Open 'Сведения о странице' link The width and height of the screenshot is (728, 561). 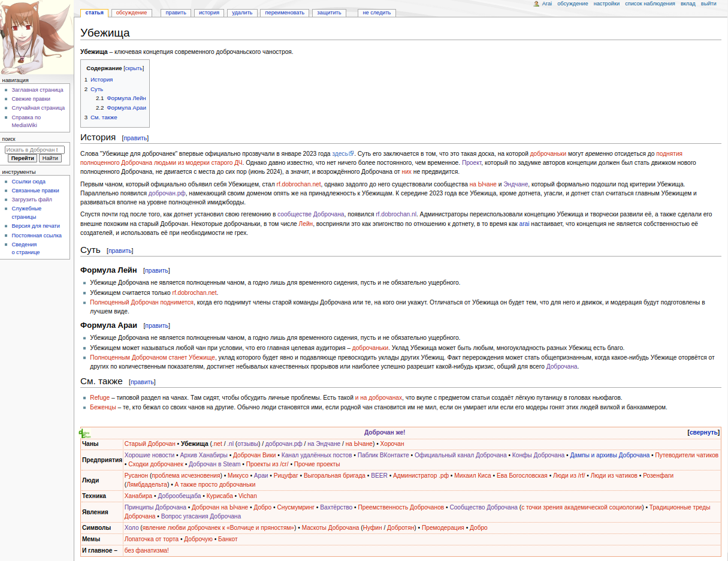tap(25, 248)
